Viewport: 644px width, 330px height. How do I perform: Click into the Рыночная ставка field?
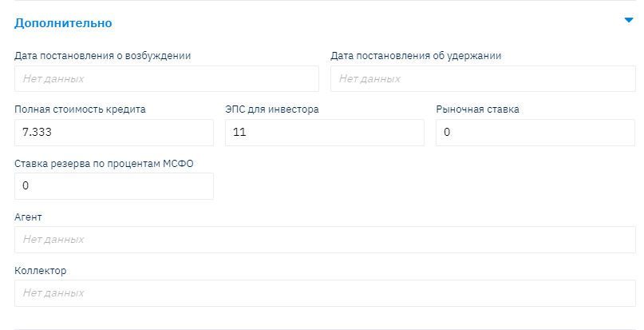[x=535, y=133]
